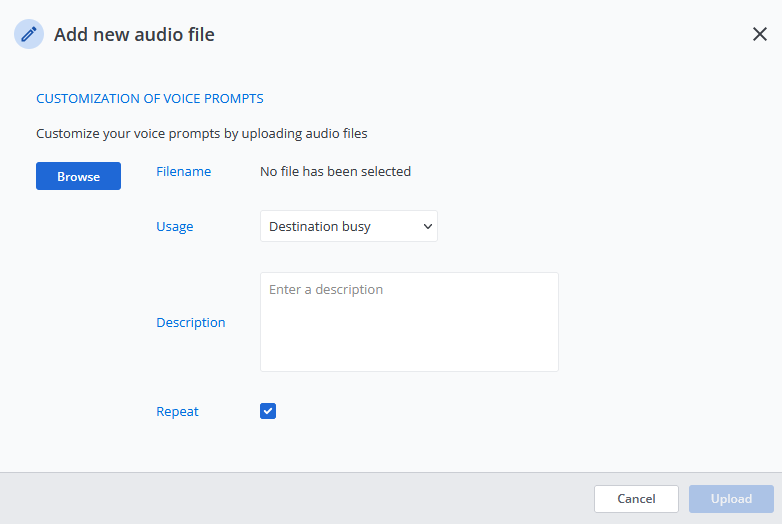782x524 pixels.
Task: Click the chevron arrow on the Usage combo box
Action: [x=428, y=226]
